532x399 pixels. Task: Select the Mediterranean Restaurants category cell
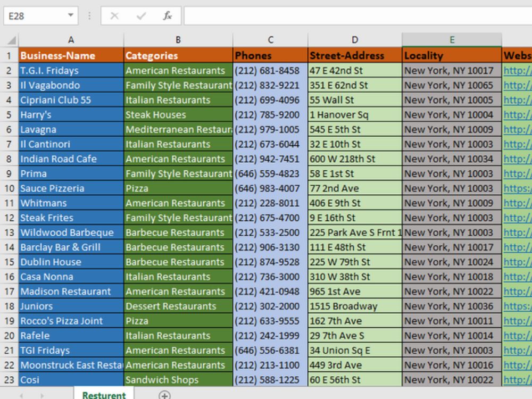178,130
